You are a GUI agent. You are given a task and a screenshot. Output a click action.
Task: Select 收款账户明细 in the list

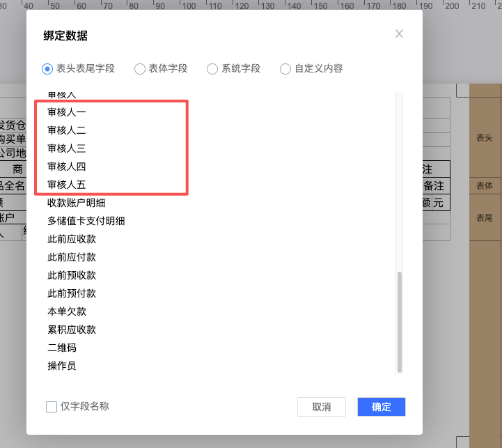pos(76,203)
